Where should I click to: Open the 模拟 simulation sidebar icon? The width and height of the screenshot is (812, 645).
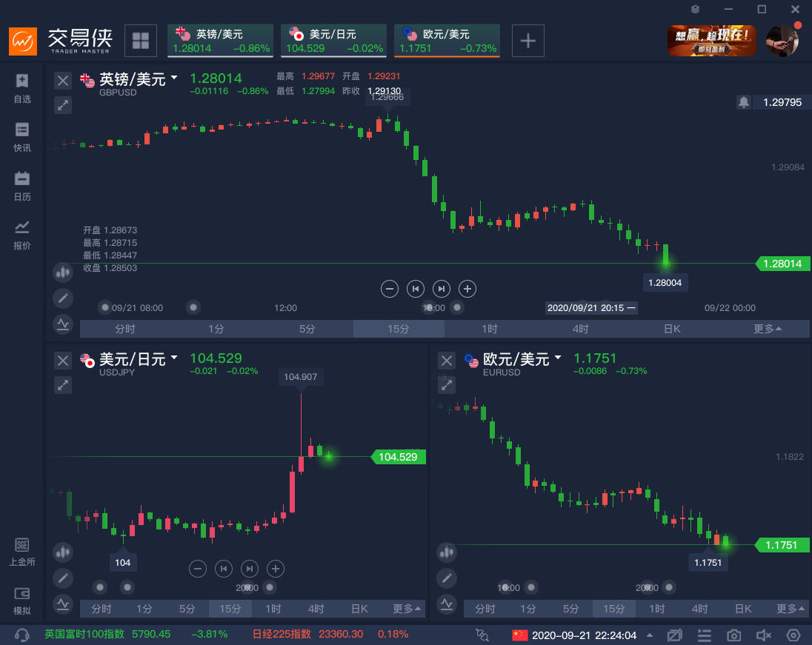tap(21, 601)
